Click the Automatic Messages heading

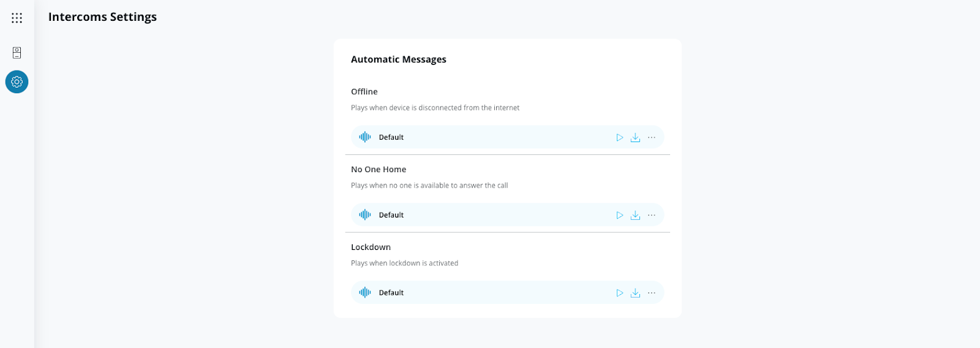398,59
